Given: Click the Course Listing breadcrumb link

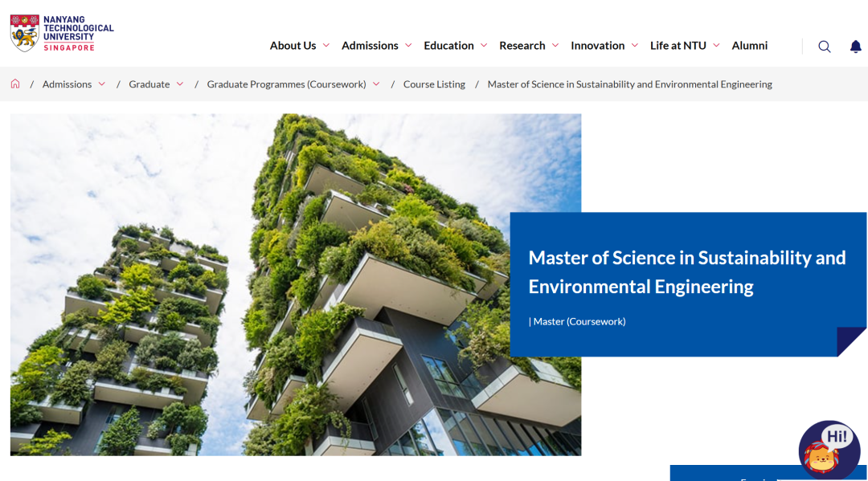Looking at the screenshot, I should coord(434,84).
